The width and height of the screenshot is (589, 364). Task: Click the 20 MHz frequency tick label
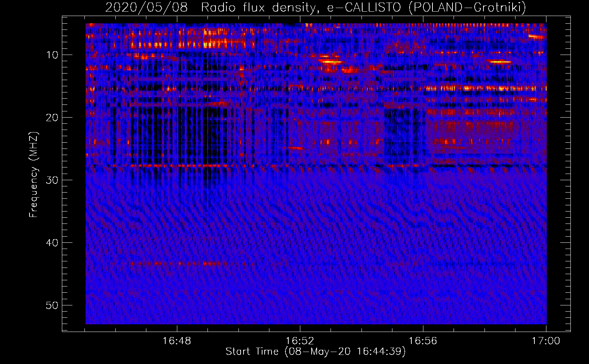click(52, 118)
